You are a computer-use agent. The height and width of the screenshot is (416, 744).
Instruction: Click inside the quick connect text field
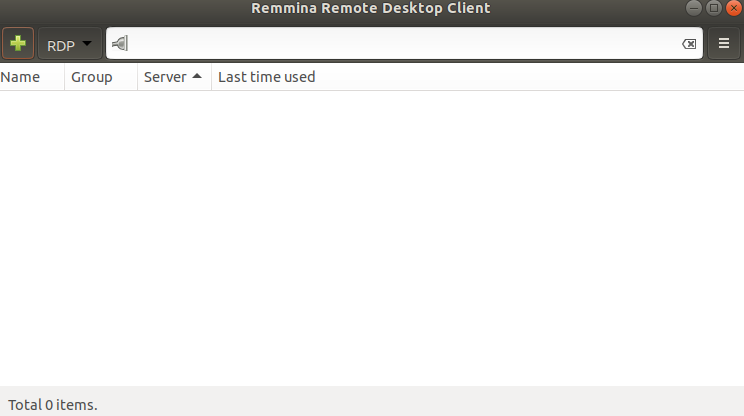[400, 44]
